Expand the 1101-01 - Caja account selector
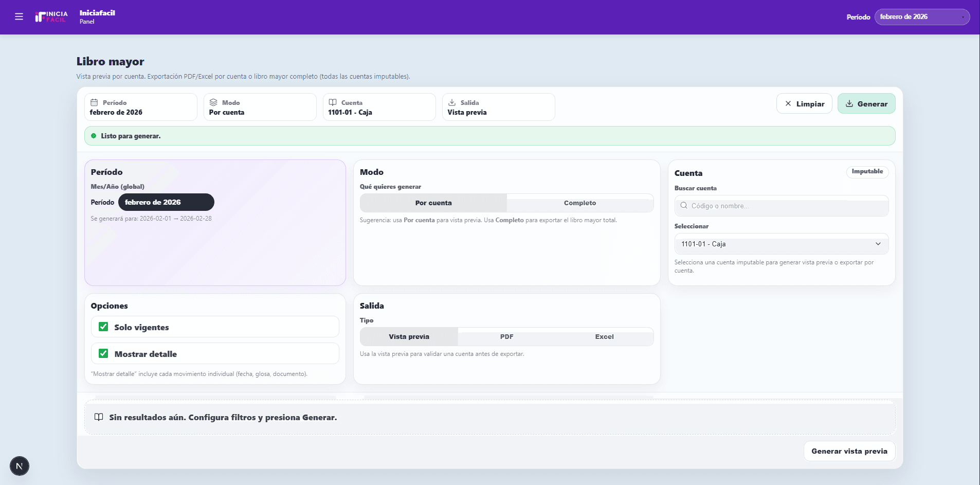The height and width of the screenshot is (485, 980). point(781,244)
